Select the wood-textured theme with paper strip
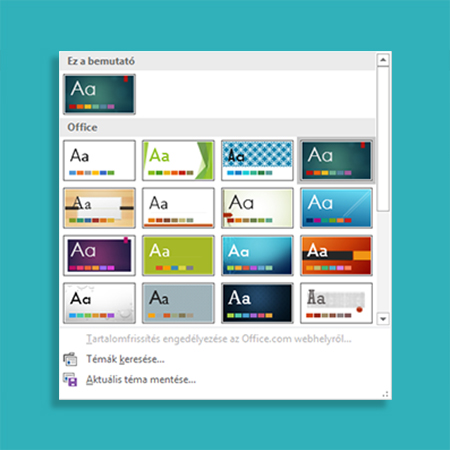The image size is (450, 450). [x=99, y=208]
